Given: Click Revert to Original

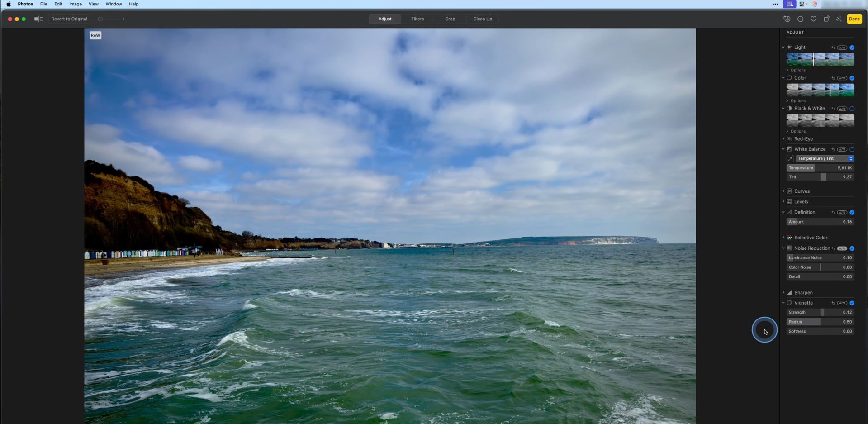Looking at the screenshot, I should point(69,19).
